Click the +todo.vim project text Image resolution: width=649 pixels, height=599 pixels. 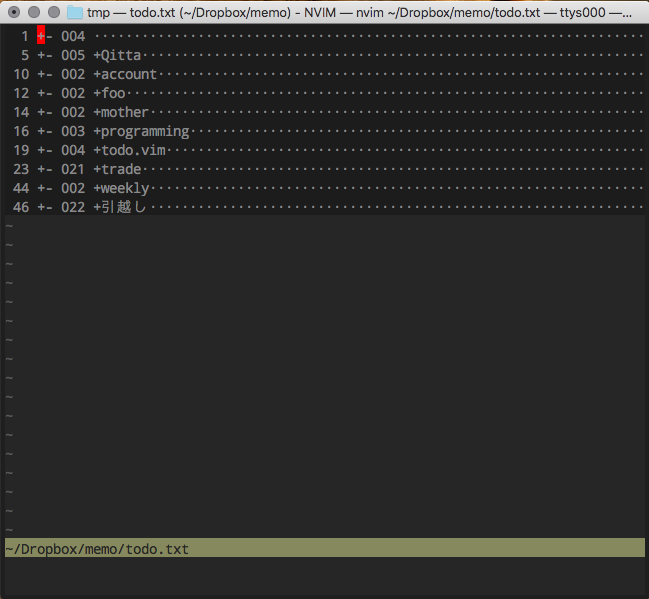click(x=129, y=151)
